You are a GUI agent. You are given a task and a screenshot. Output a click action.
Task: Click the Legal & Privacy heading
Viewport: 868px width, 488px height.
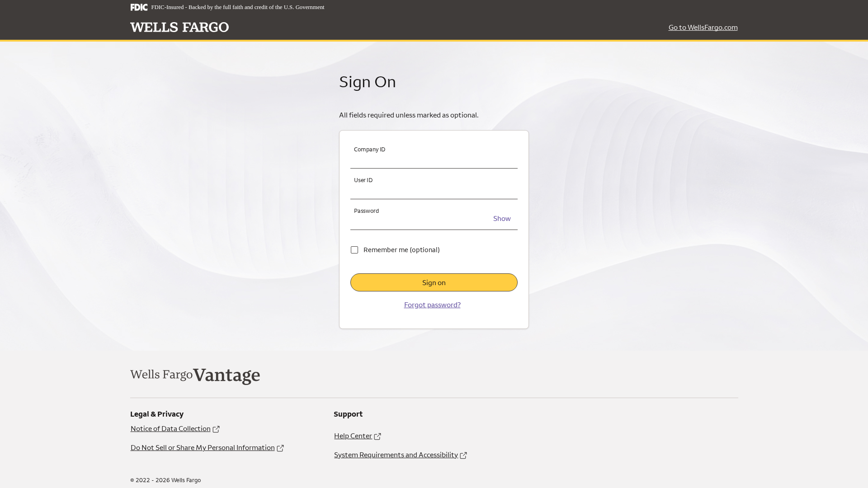point(157,414)
